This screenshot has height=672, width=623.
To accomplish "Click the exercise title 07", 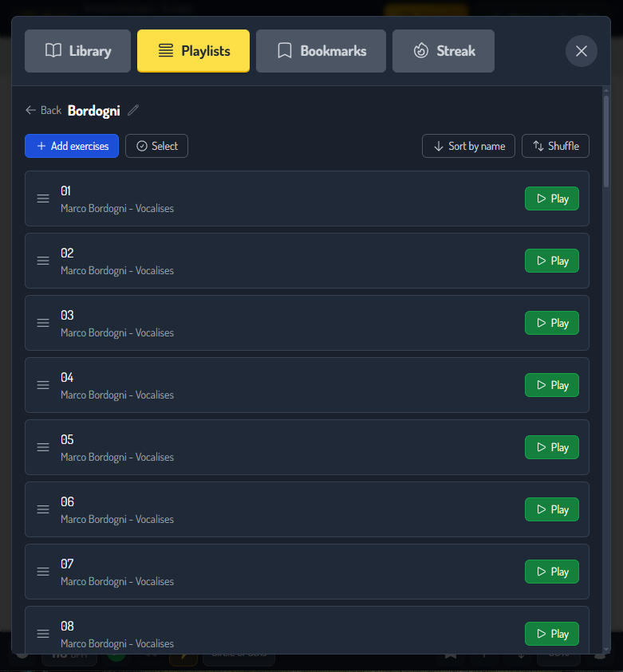I will [x=67, y=564].
